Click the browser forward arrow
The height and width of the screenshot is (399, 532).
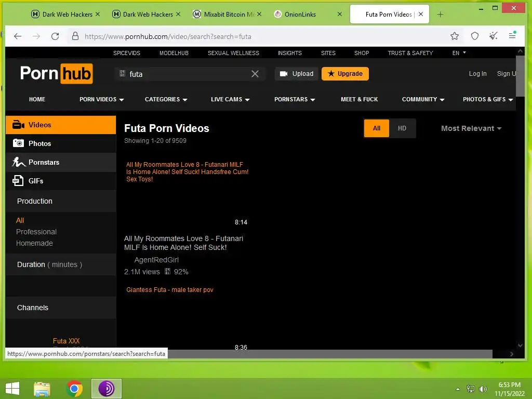coord(36,36)
